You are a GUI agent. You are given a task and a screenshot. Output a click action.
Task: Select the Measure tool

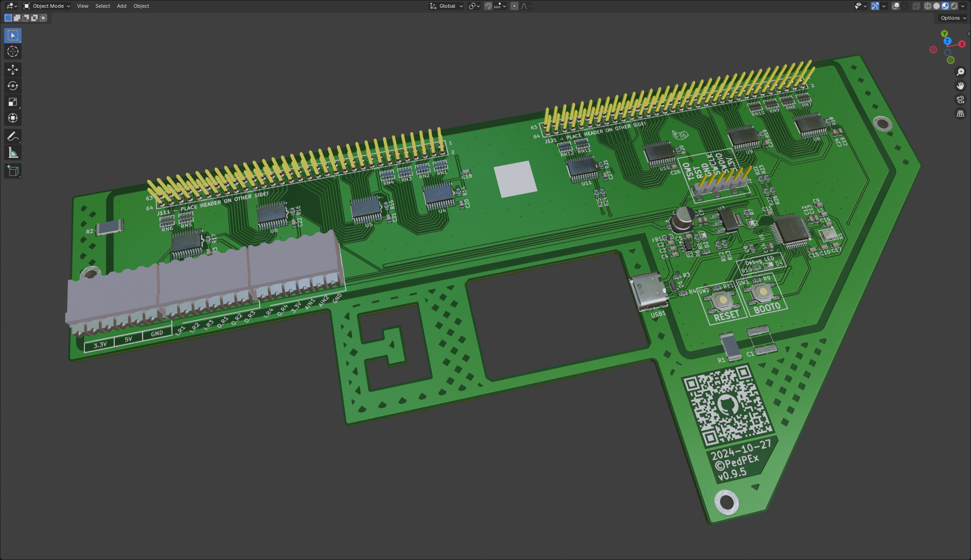point(13,153)
